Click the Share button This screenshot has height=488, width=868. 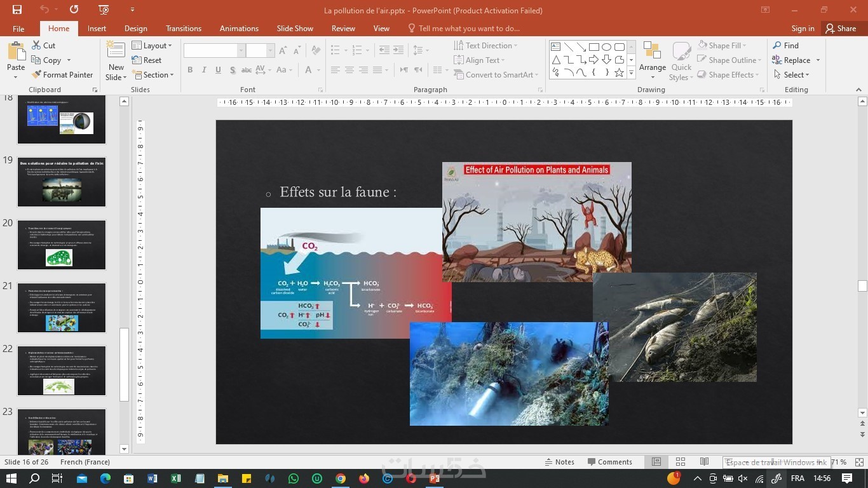[x=840, y=29]
